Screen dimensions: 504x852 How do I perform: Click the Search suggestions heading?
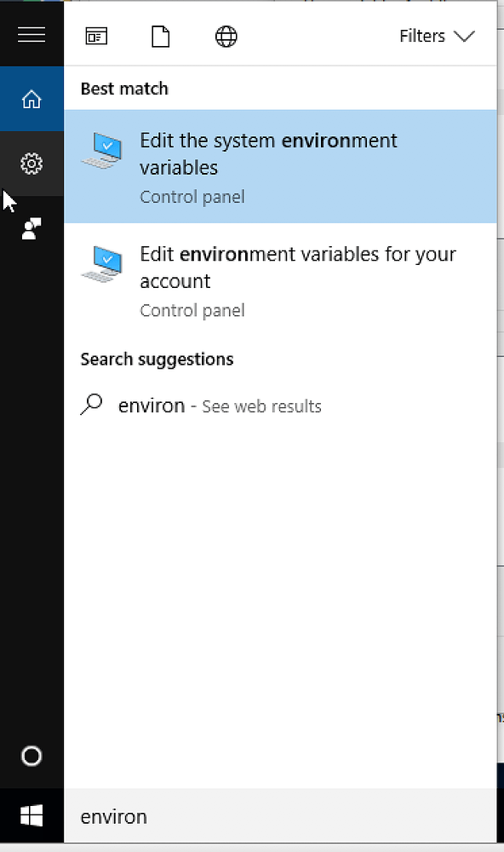coord(157,360)
